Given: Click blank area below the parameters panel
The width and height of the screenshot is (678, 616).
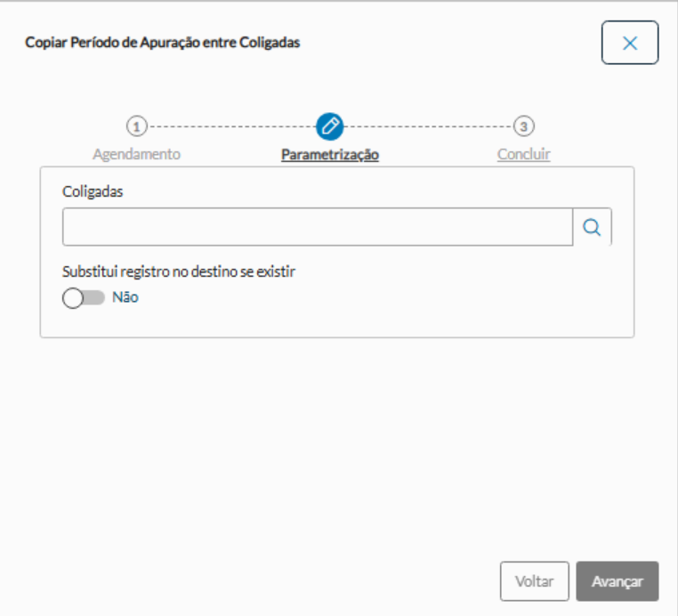Looking at the screenshot, I should 338,445.
